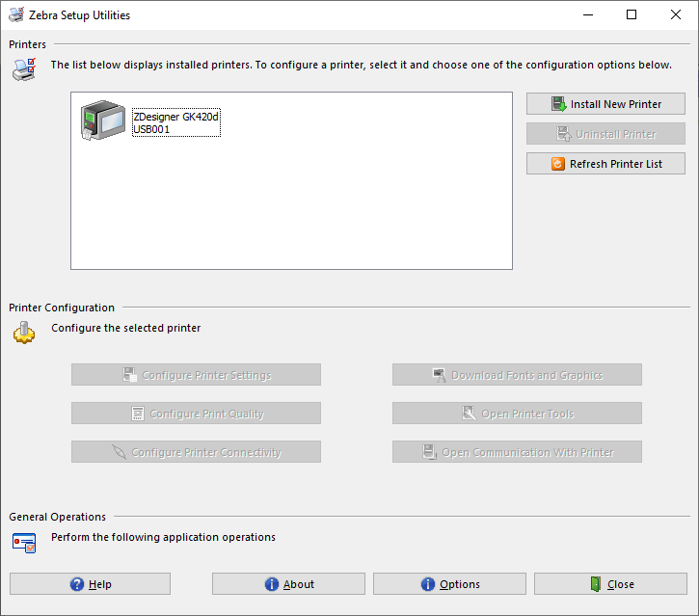The width and height of the screenshot is (699, 616).
Task: Open Configure Printer Settings
Action: point(196,375)
